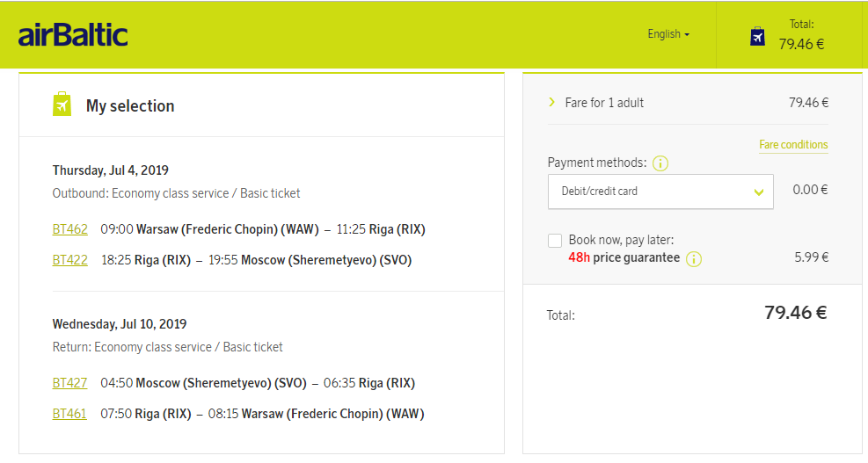Open the shopping bag cart icon in header
This screenshot has height=463, width=868.
click(x=757, y=37)
